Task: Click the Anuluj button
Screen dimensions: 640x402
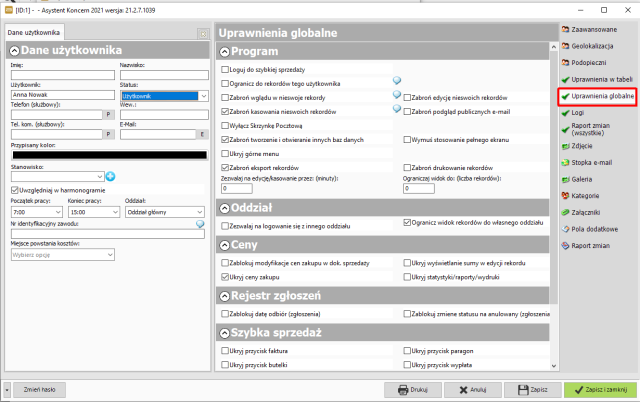Action: 473,390
